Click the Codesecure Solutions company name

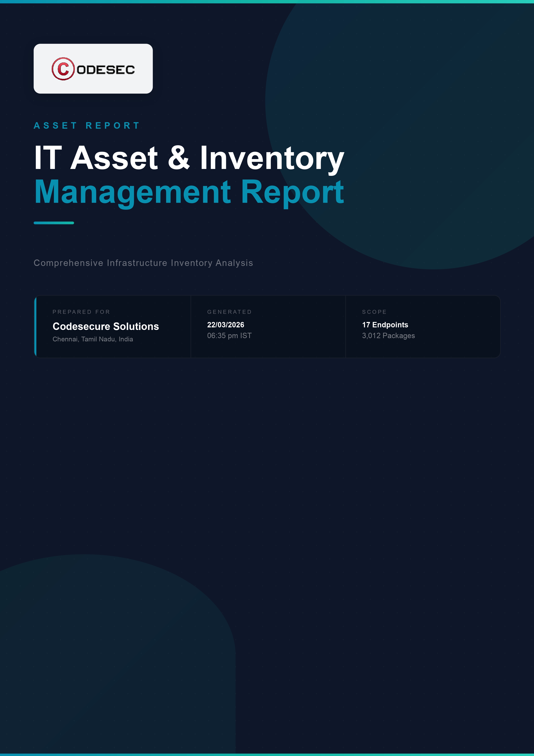point(106,327)
